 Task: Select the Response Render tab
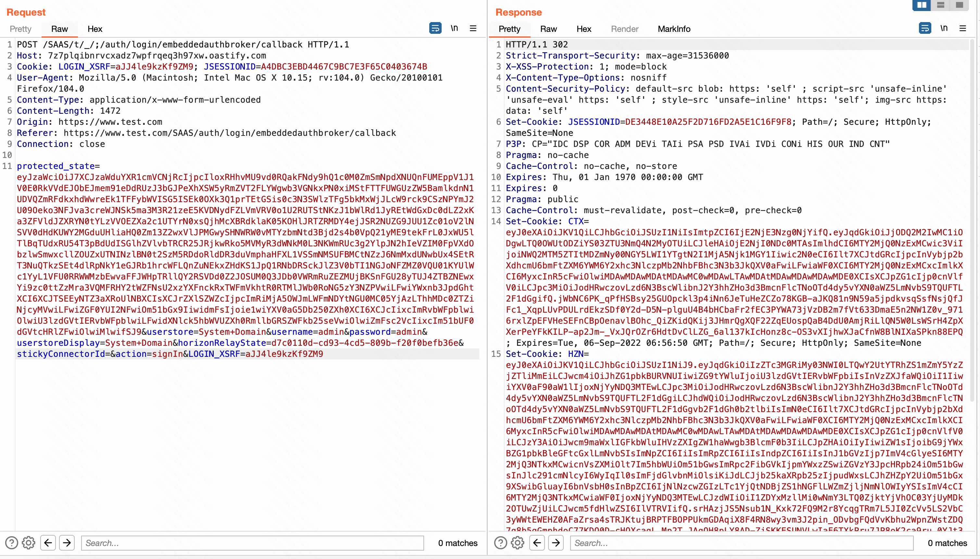[624, 29]
